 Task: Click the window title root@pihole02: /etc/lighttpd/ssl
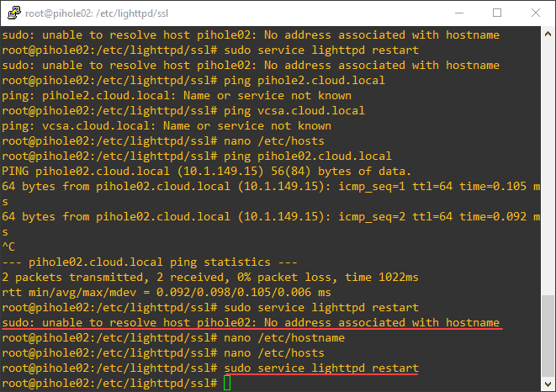(x=97, y=13)
